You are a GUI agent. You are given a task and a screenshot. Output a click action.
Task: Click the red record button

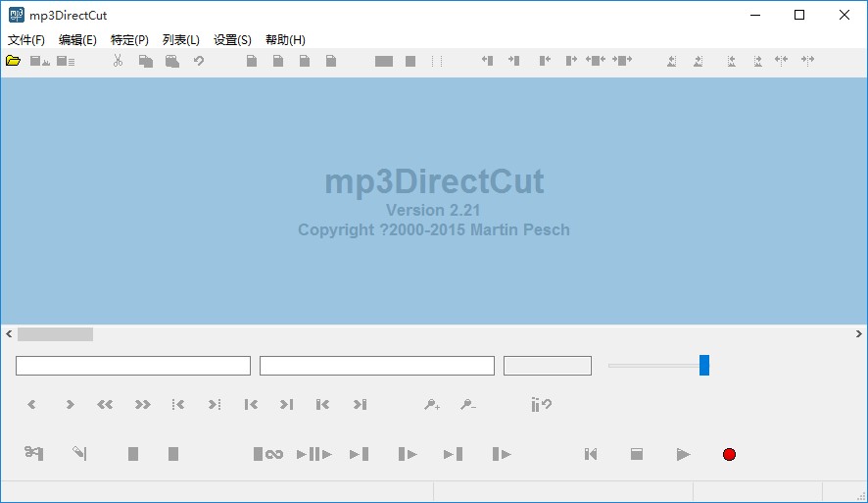click(x=729, y=454)
